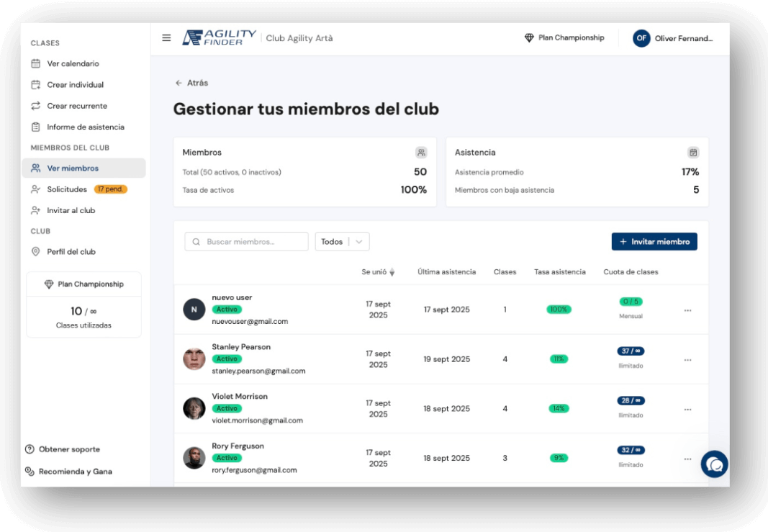This screenshot has width=768, height=532.
Task: Click the calendar icon in Asistencia card
Action: 693,153
